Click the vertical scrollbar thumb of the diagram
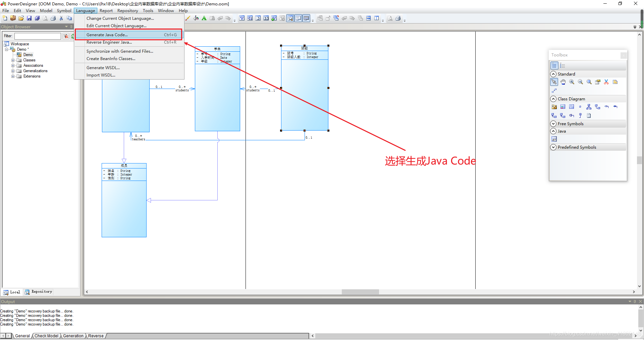This screenshot has height=340, width=644. coord(639,160)
